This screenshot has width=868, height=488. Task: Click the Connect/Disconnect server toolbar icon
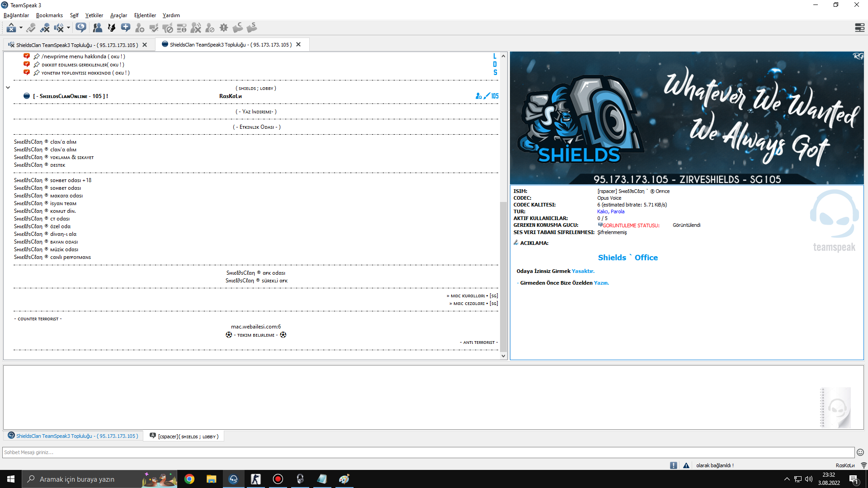tap(11, 28)
